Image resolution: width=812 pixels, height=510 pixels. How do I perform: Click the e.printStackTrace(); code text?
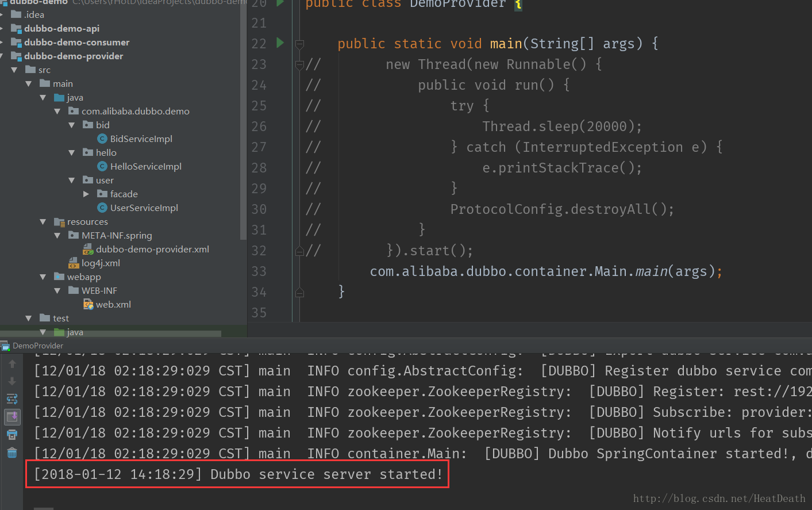[561, 168]
